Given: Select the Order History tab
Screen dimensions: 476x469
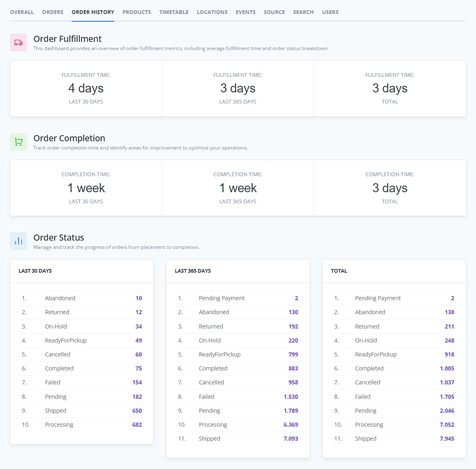Looking at the screenshot, I should click(93, 12).
